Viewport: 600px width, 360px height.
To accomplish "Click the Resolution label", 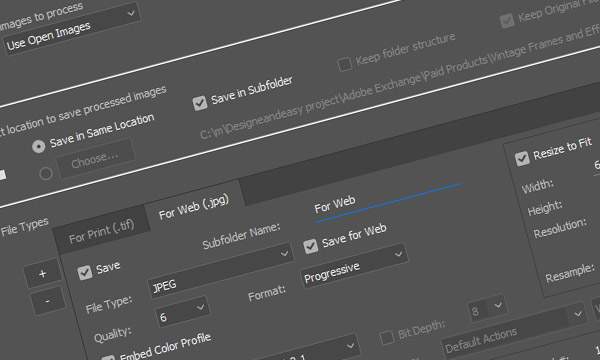I will tap(560, 228).
